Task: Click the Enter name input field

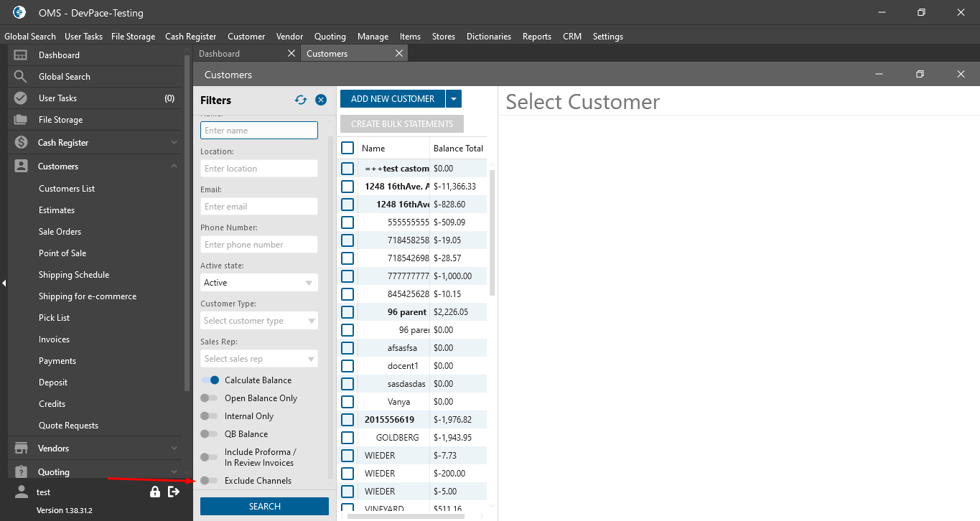Action: coord(258,131)
